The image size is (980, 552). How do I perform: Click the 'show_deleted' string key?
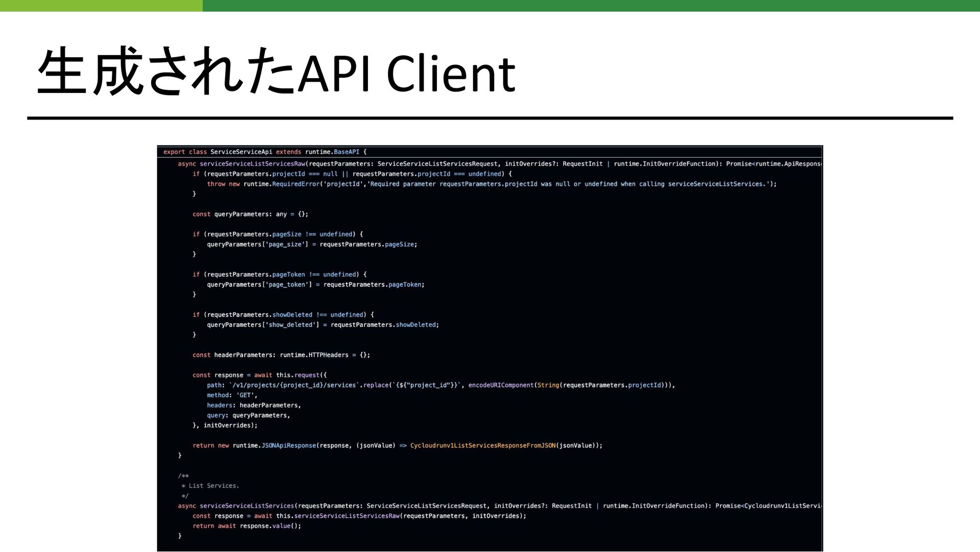tap(290, 325)
